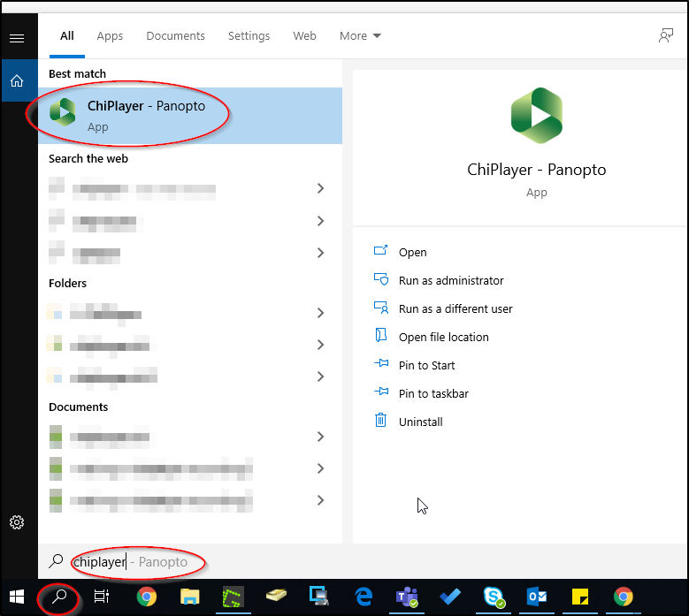689x616 pixels.
Task: Expand the More dropdown
Action: [360, 36]
